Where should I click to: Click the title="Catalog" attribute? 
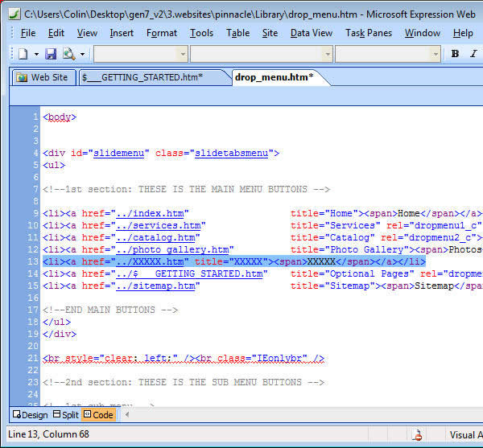(x=332, y=237)
